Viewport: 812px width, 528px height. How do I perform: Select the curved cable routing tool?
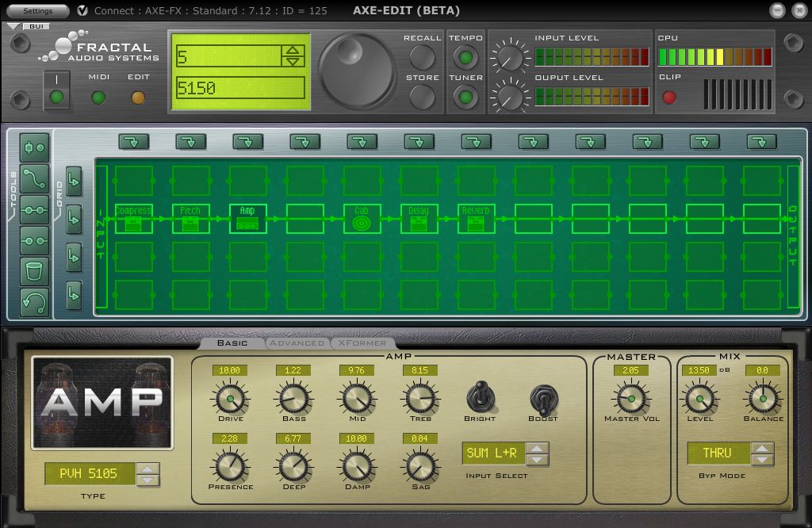[34, 178]
